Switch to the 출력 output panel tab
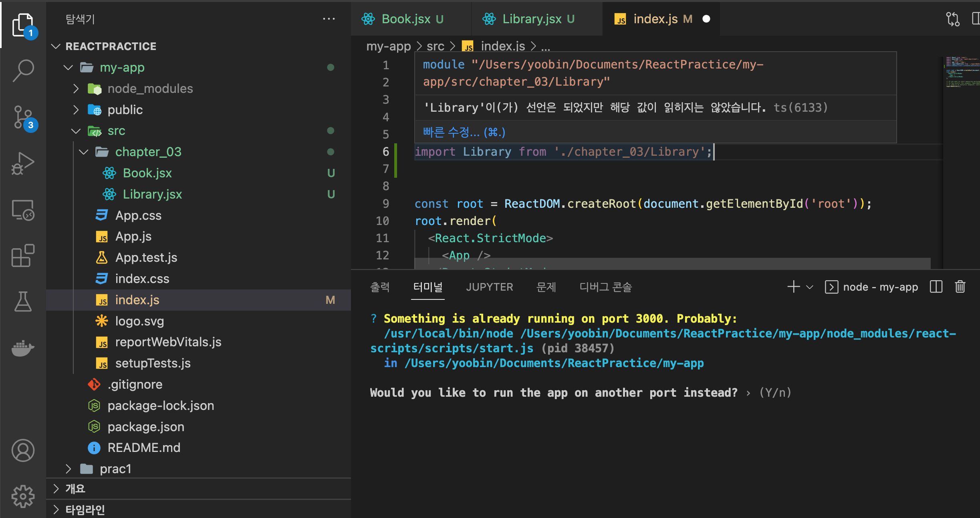 coord(380,287)
